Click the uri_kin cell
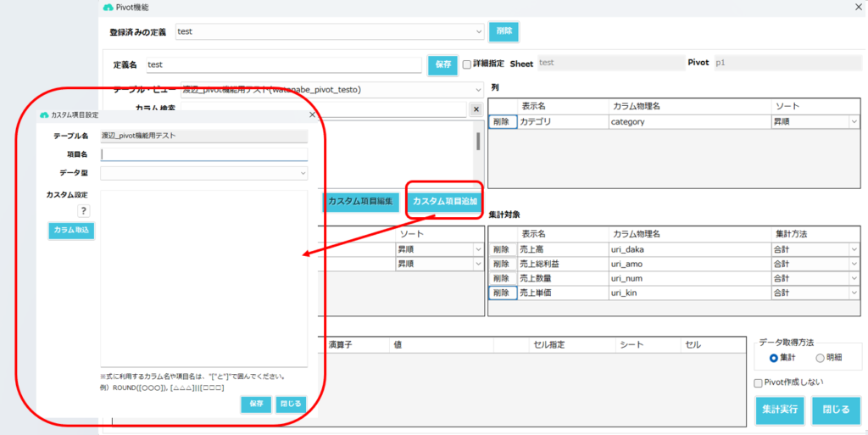The height and width of the screenshot is (435, 868). (x=690, y=293)
